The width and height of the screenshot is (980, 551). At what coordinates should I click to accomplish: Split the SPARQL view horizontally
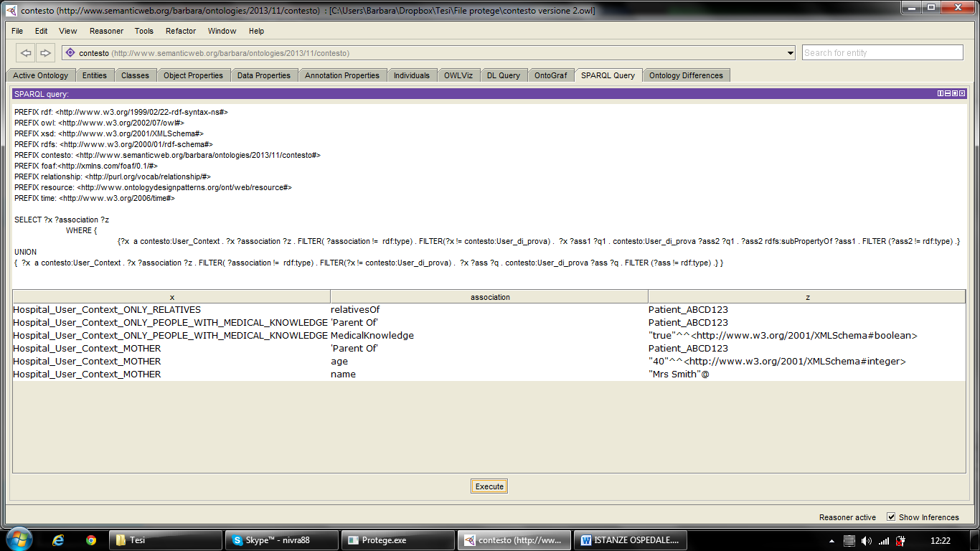947,94
